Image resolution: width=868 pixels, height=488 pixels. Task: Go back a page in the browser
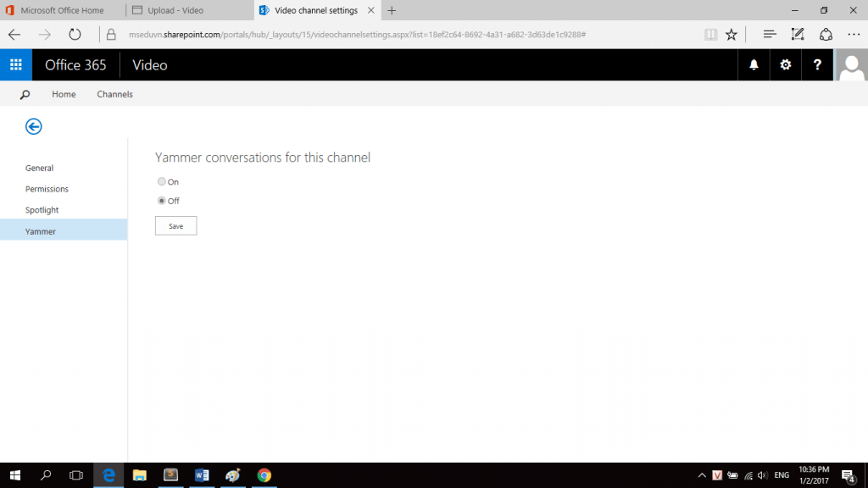(14, 34)
